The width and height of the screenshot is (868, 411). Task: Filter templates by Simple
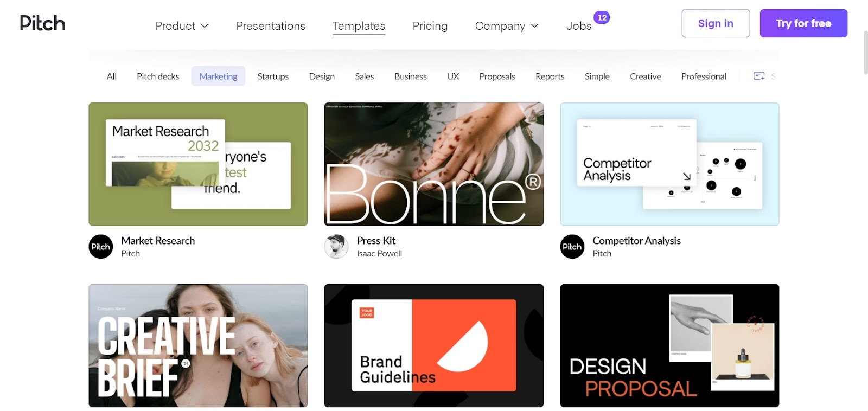(x=597, y=76)
